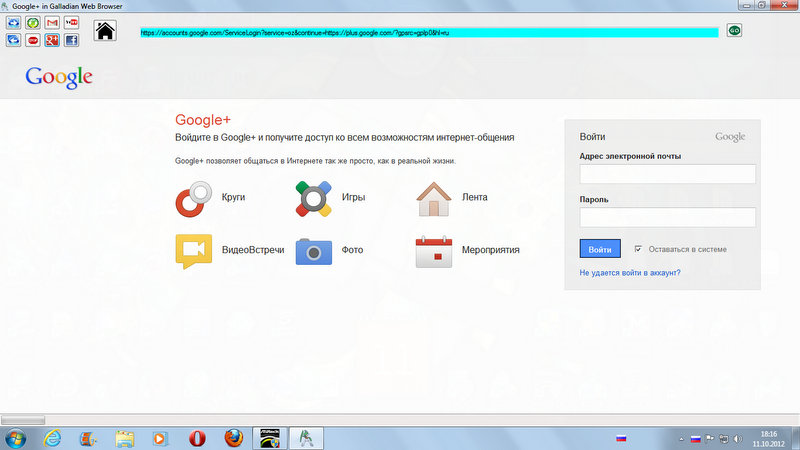Launch Opera browser from taskbar

tap(197, 438)
